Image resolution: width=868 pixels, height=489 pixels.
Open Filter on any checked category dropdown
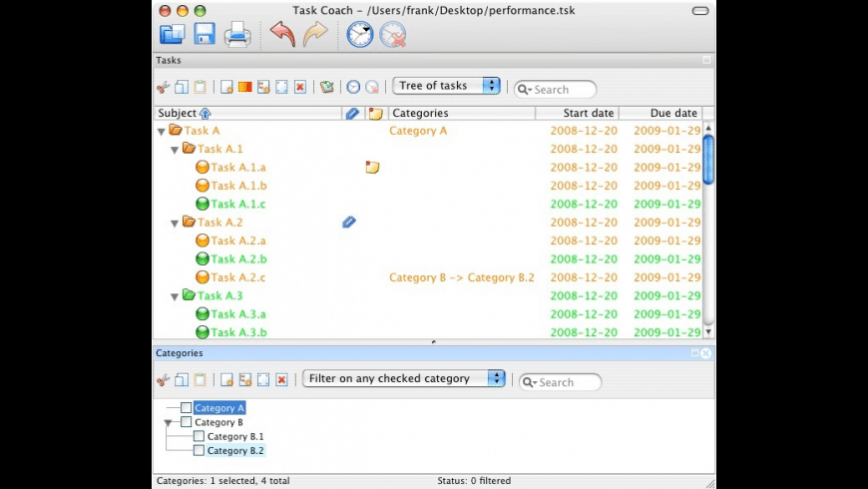click(403, 378)
